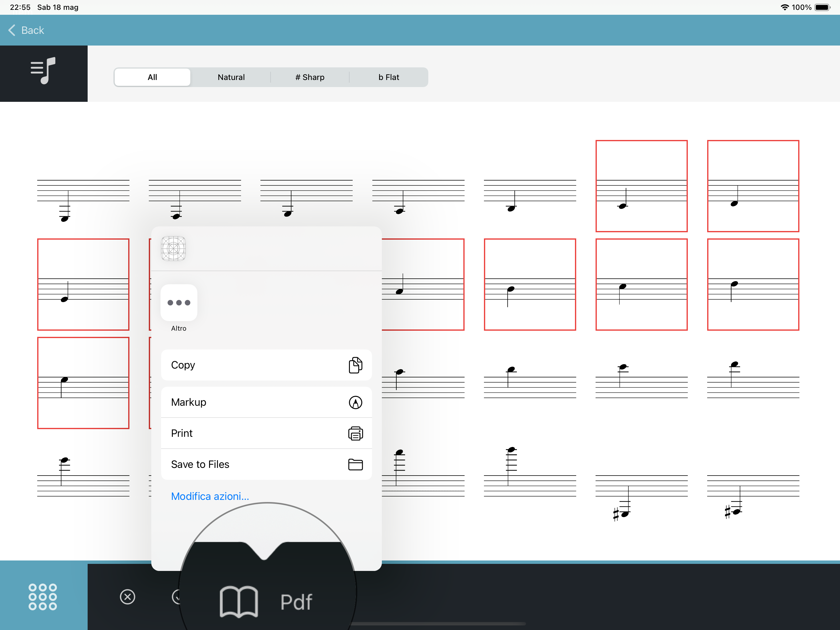This screenshot has height=630, width=840.
Task: Deselect the sixth red-boxed note in top row
Action: [x=641, y=186]
